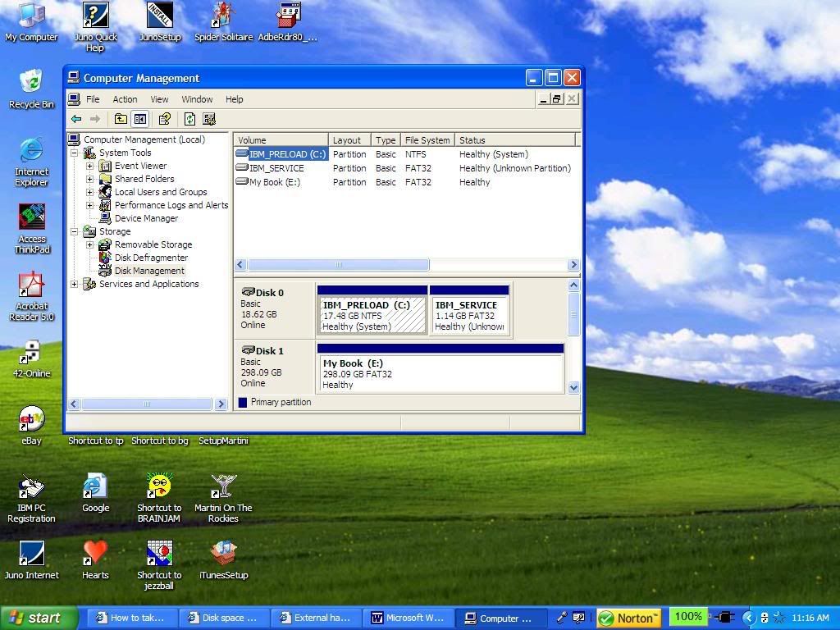This screenshot has height=630, width=840.
Task: Open the View menu
Action: [159, 99]
